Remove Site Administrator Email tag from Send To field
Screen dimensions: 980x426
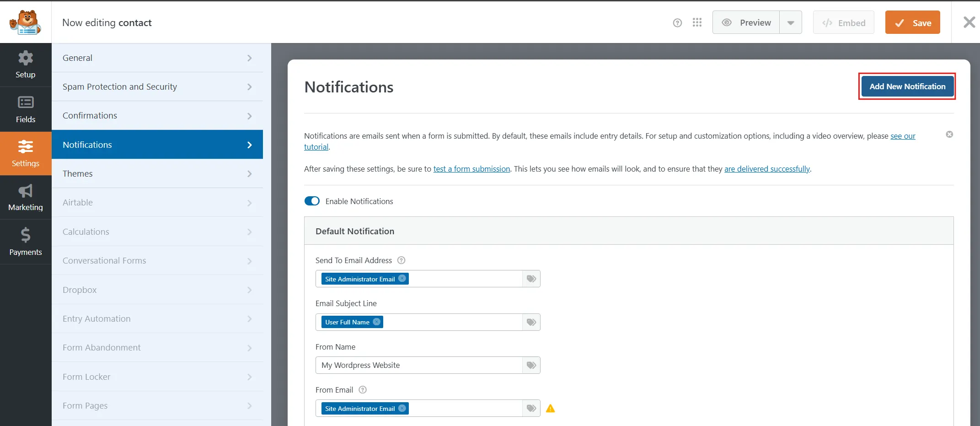(x=402, y=279)
